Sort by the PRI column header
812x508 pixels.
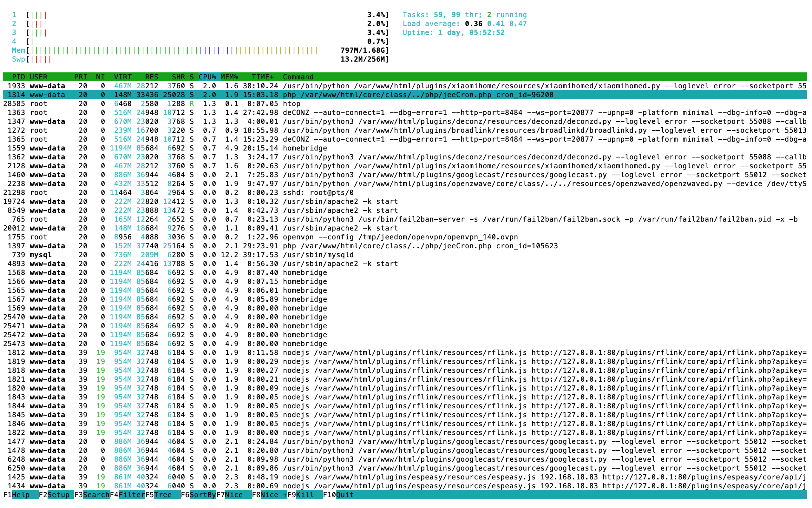click(x=81, y=77)
